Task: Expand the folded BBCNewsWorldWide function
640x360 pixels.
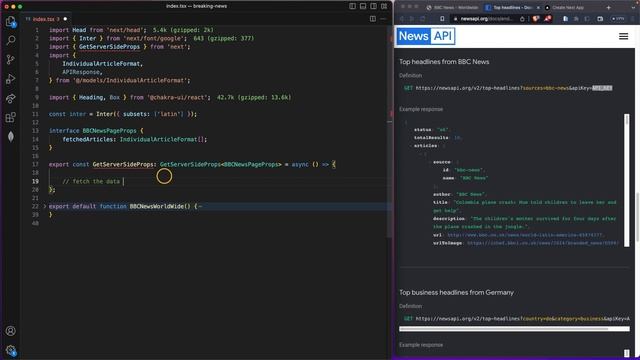Action: [x=44, y=207]
